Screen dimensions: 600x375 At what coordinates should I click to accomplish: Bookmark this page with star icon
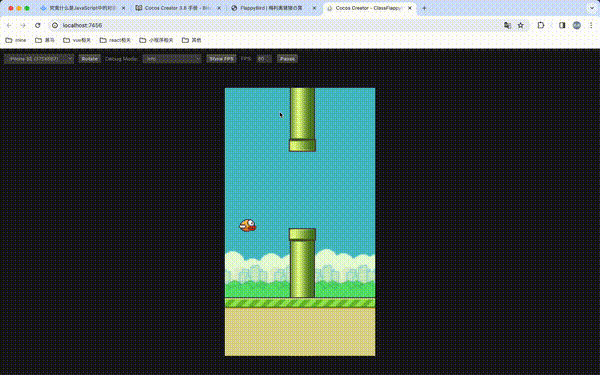(x=521, y=25)
